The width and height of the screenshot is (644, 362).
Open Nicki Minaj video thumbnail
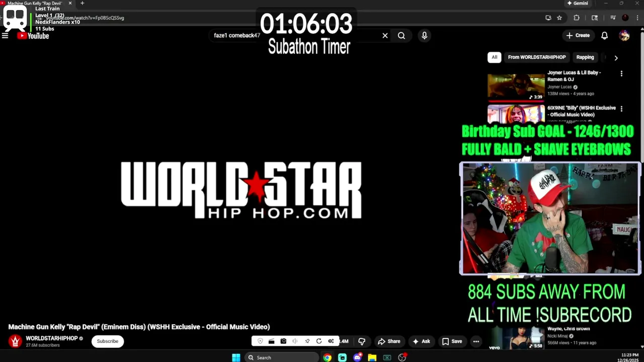pyautogui.click(x=516, y=338)
